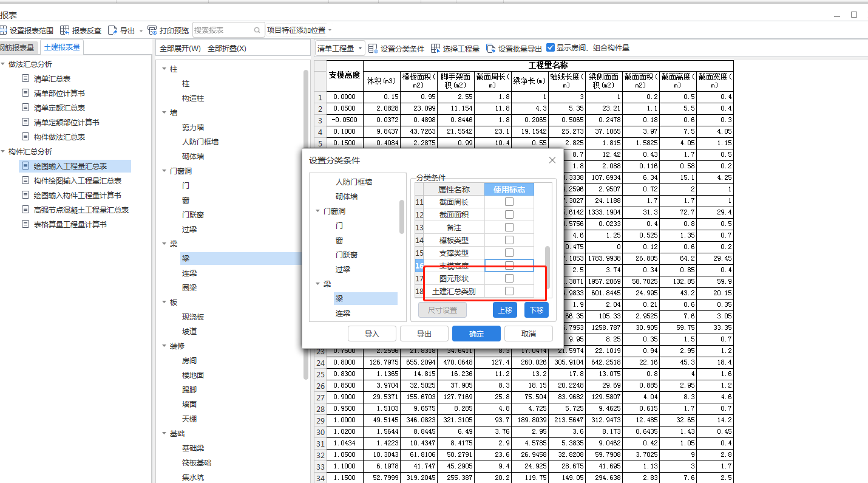868x483 pixels.
Task: Collapse 柱 group in component list
Action: pos(164,69)
